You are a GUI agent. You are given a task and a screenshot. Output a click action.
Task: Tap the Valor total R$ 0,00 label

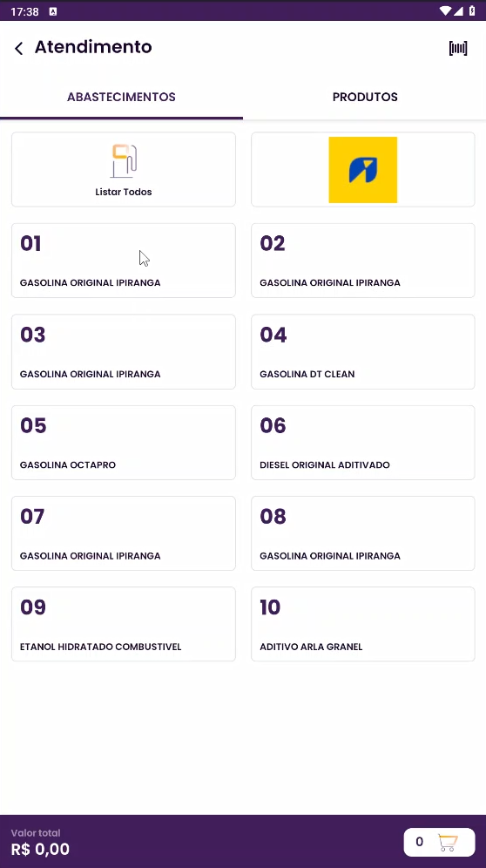[40, 843]
